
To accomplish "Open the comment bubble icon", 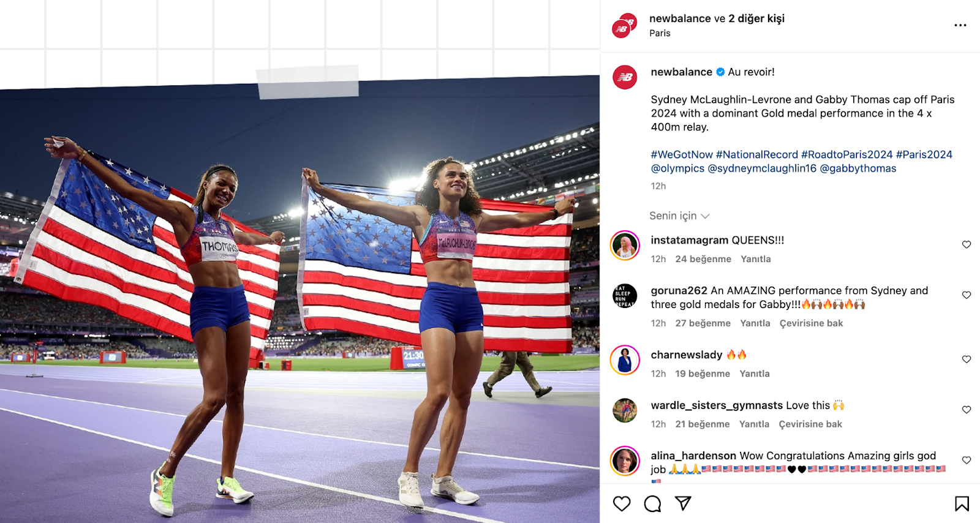I will [x=653, y=503].
